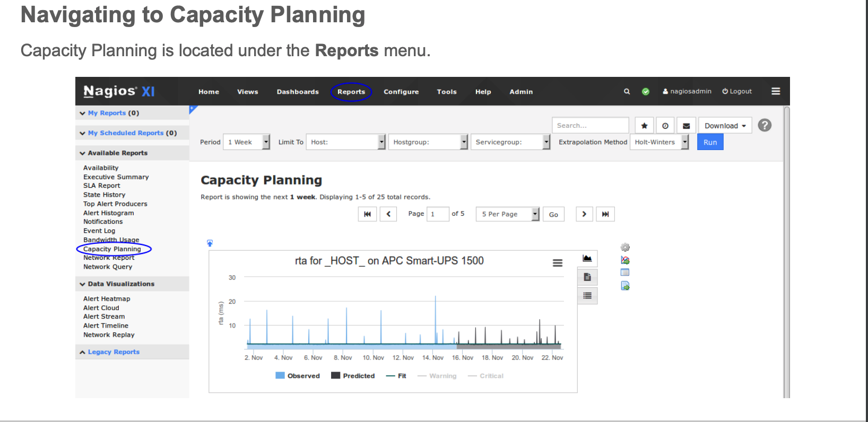Open the hamburger menu in top navigation
Viewport: 868px width, 422px height.
775,91
